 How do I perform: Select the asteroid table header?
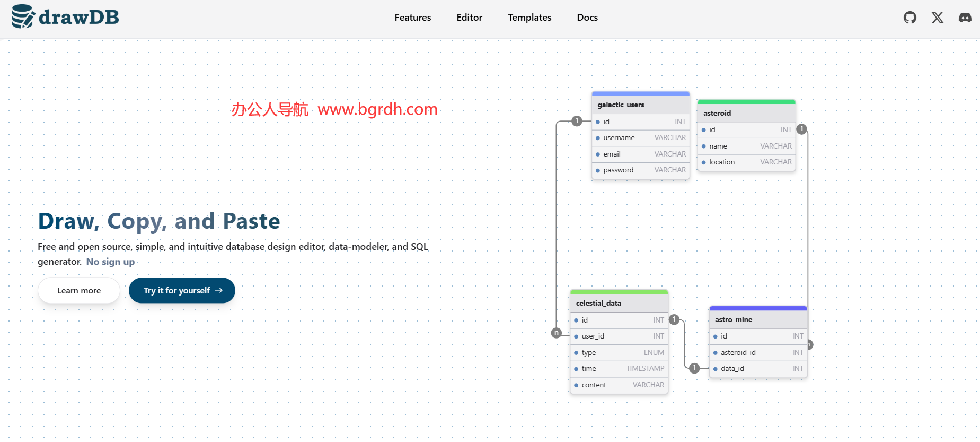click(x=746, y=113)
